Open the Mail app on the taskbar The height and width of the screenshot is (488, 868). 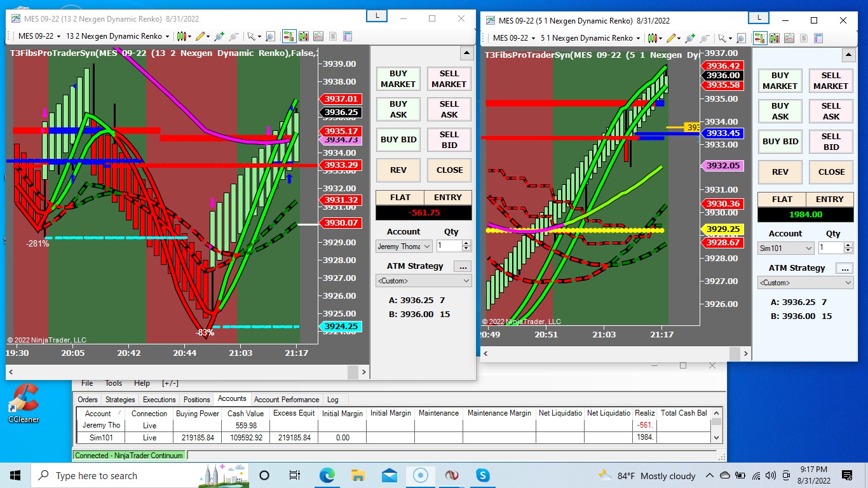[389, 475]
